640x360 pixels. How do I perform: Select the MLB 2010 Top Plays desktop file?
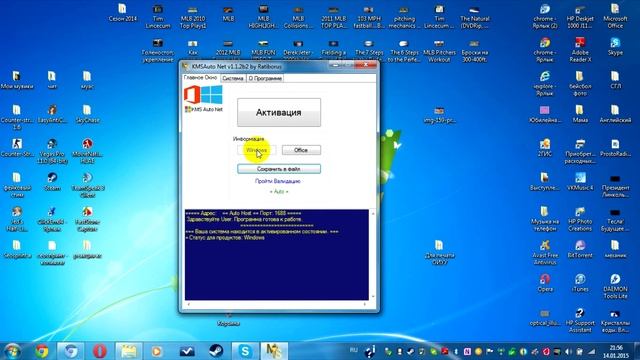tap(193, 16)
